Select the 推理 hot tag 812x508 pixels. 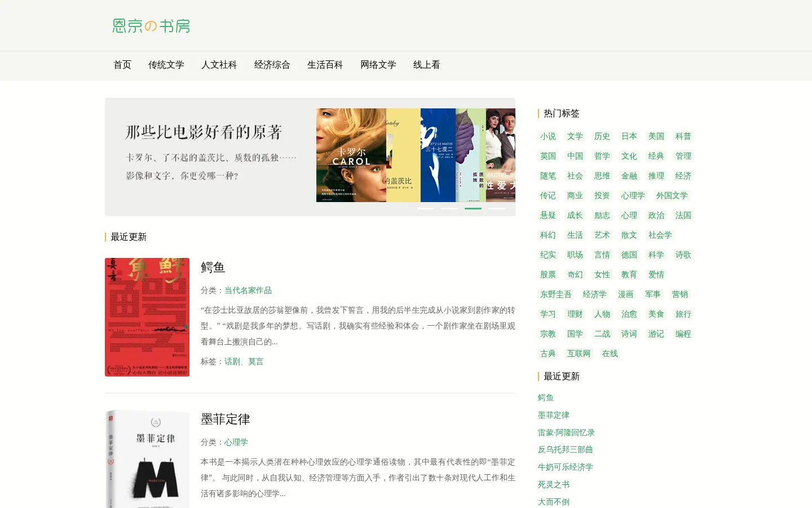(656, 176)
